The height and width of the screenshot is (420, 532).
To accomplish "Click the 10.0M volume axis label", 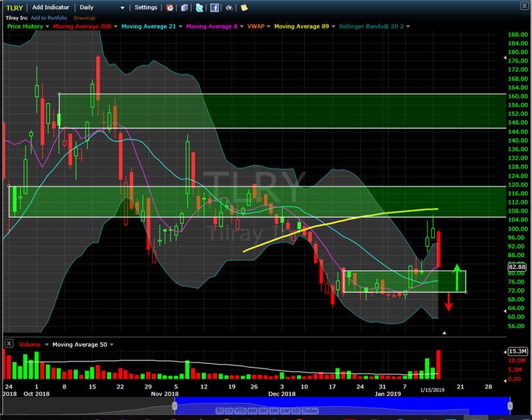I will [517, 361].
